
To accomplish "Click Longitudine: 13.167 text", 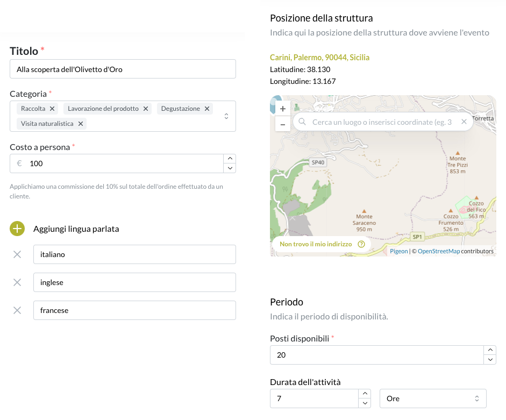I will (303, 81).
